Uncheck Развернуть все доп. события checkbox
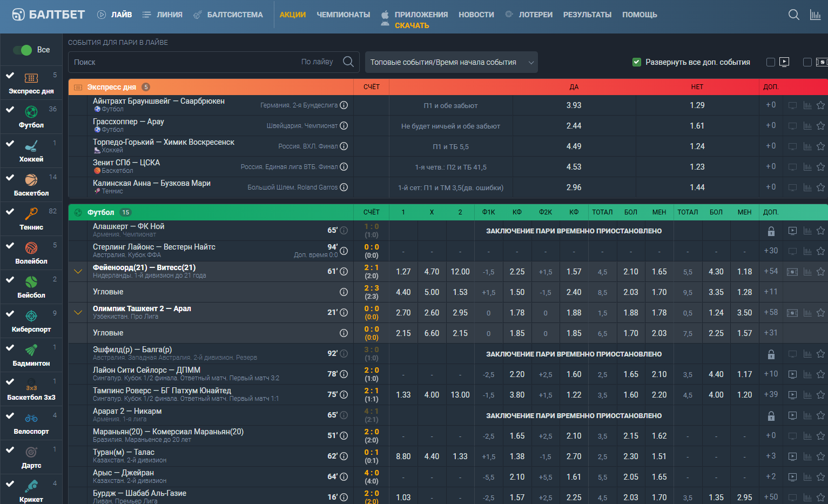828x504 pixels. pyautogui.click(x=637, y=62)
